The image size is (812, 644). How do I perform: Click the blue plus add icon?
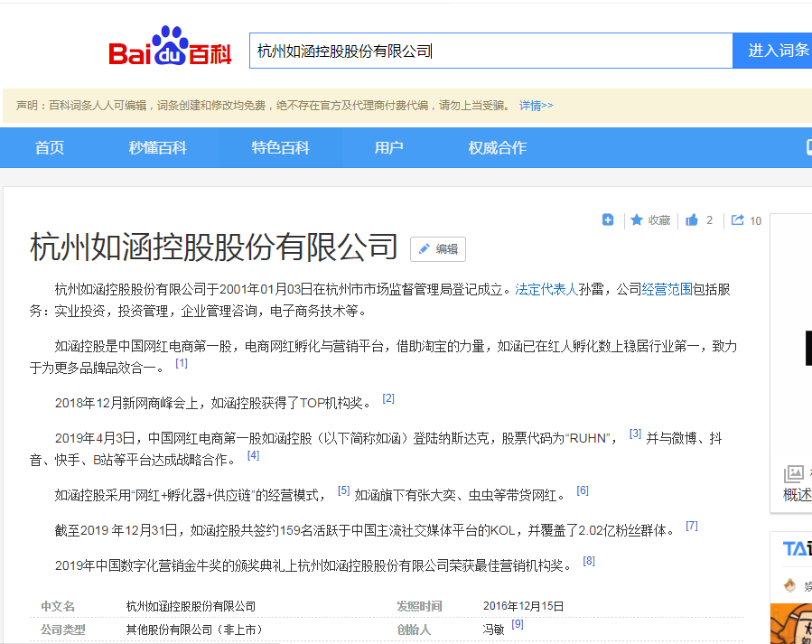coord(608,220)
